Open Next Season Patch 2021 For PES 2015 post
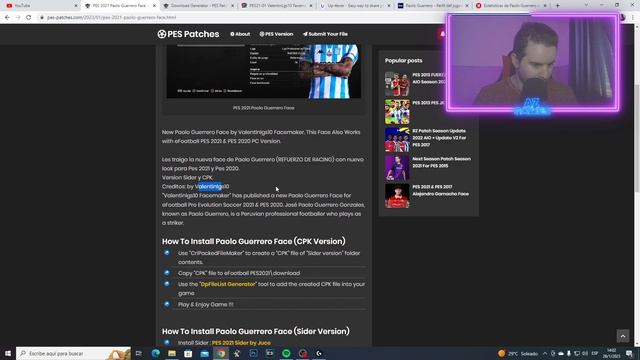The width and height of the screenshot is (640, 360). pyautogui.click(x=441, y=162)
